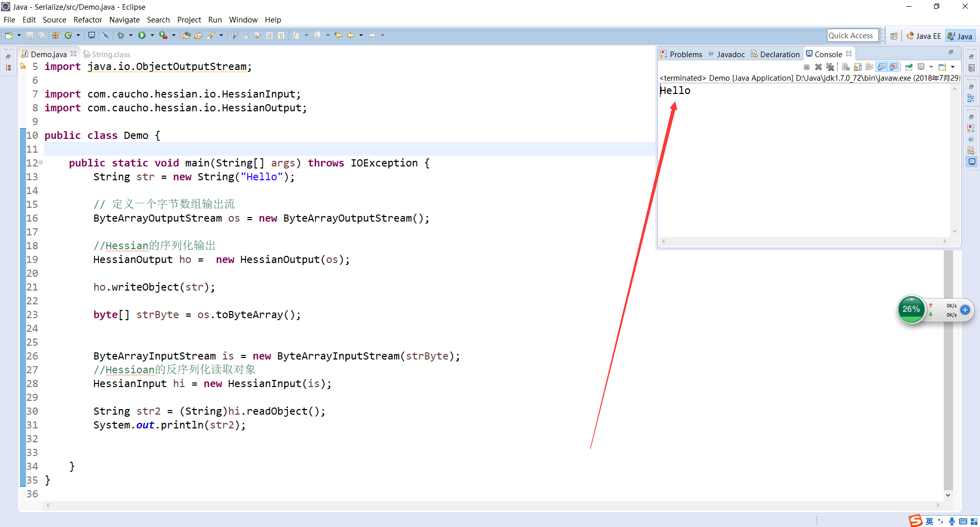Click the New Java Package icon

coord(56,35)
